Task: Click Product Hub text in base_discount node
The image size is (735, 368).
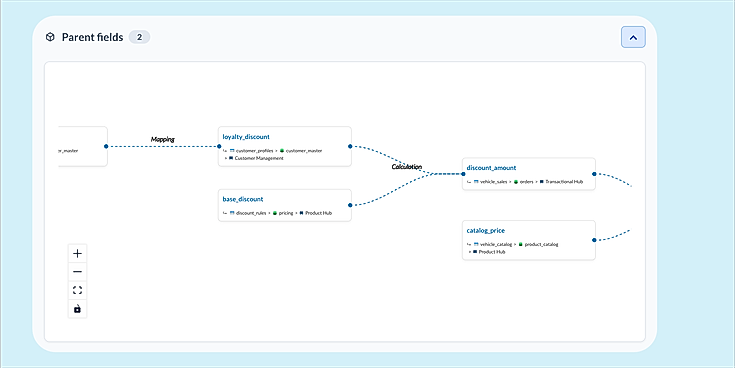Action: tap(318, 213)
